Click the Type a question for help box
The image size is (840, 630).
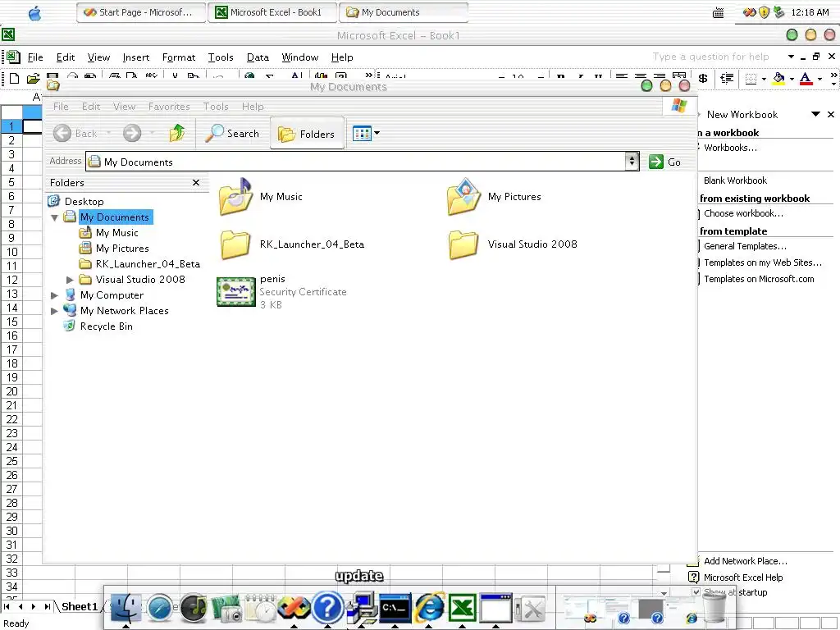710,57
